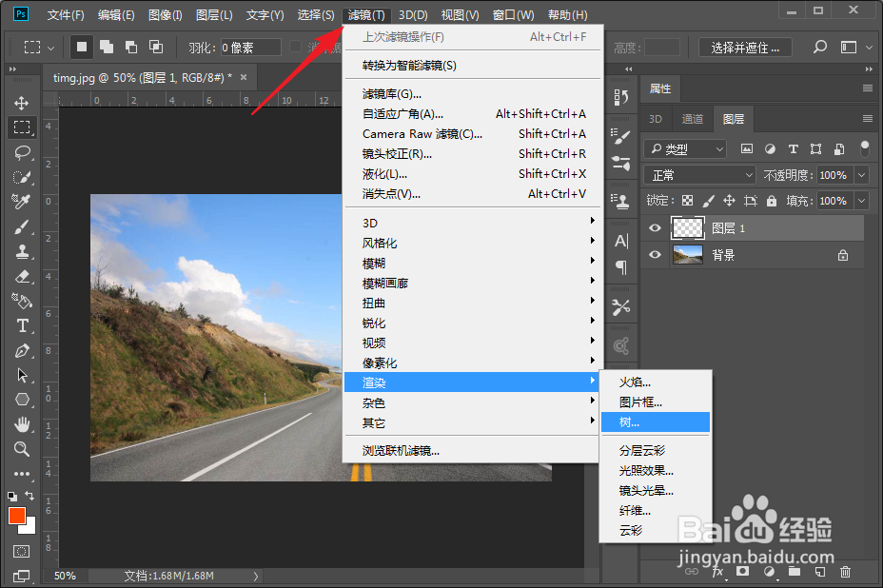883x588 pixels.
Task: Open 滤镜库(G)... filter gallery
Action: [473, 93]
